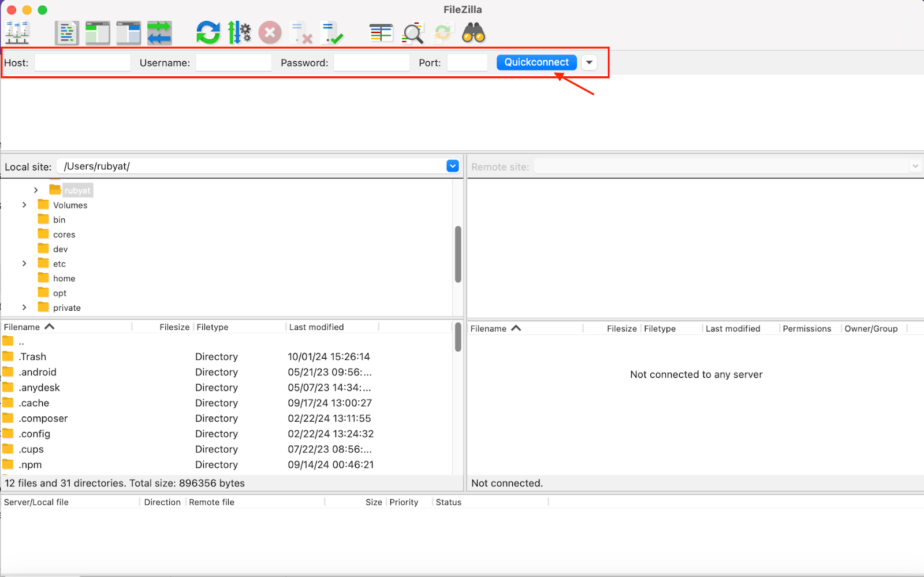This screenshot has width=924, height=577.
Task: Open the Quickconnect history dropdown arrow
Action: [x=589, y=62]
